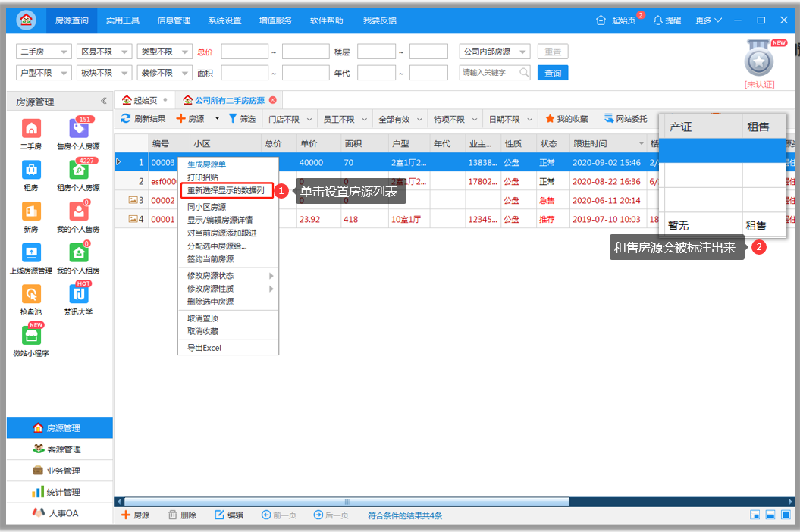Image resolution: width=800 pixels, height=532 pixels.
Task: Collapse the 房源管理 sidebar panel
Action: (x=104, y=101)
